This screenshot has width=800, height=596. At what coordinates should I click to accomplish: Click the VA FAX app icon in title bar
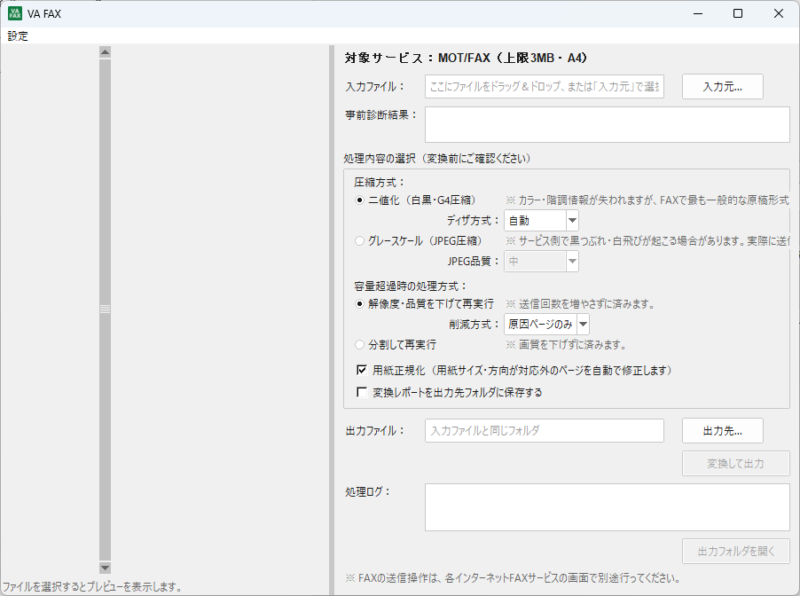click(15, 14)
